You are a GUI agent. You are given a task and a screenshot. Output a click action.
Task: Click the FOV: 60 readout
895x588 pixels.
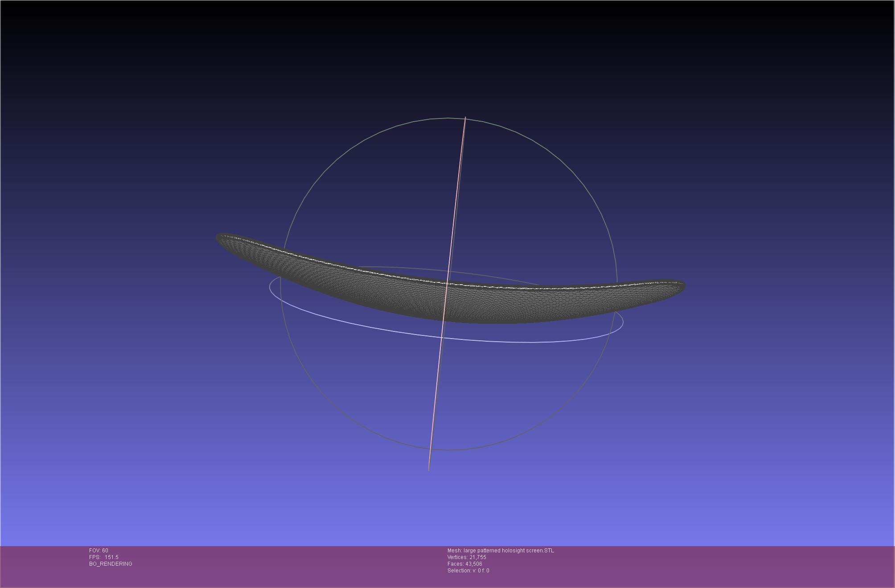99,551
